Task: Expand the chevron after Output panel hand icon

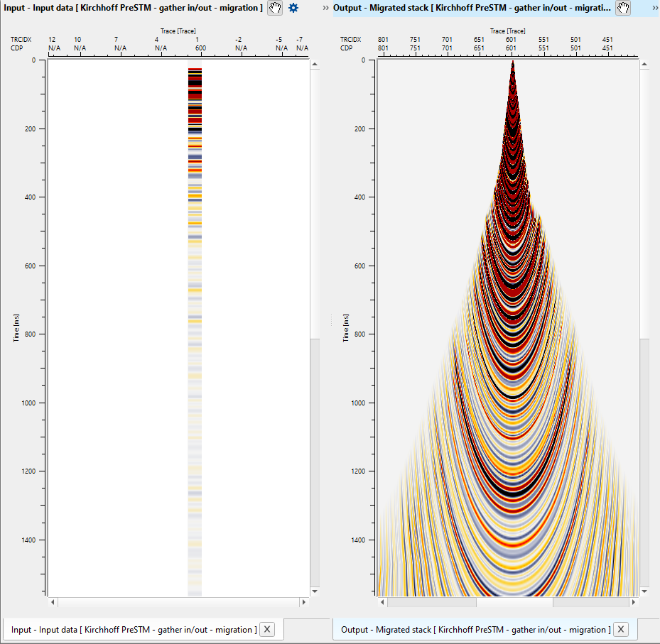Action: click(x=655, y=8)
